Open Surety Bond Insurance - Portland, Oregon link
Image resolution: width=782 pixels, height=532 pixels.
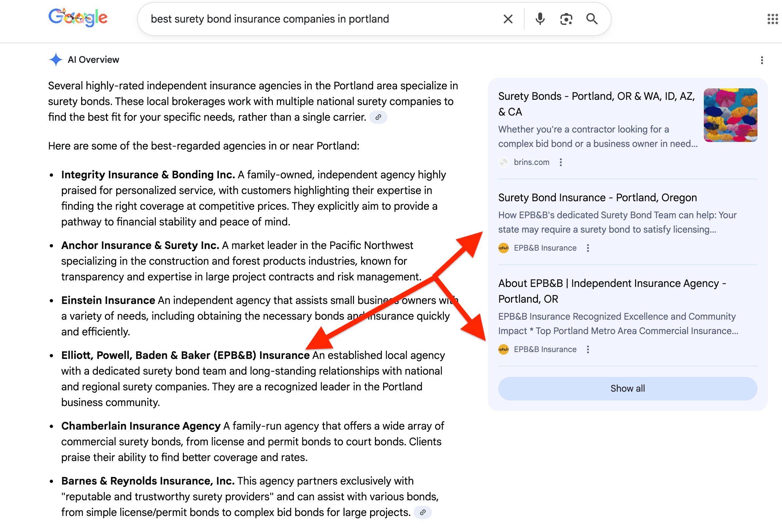point(597,198)
